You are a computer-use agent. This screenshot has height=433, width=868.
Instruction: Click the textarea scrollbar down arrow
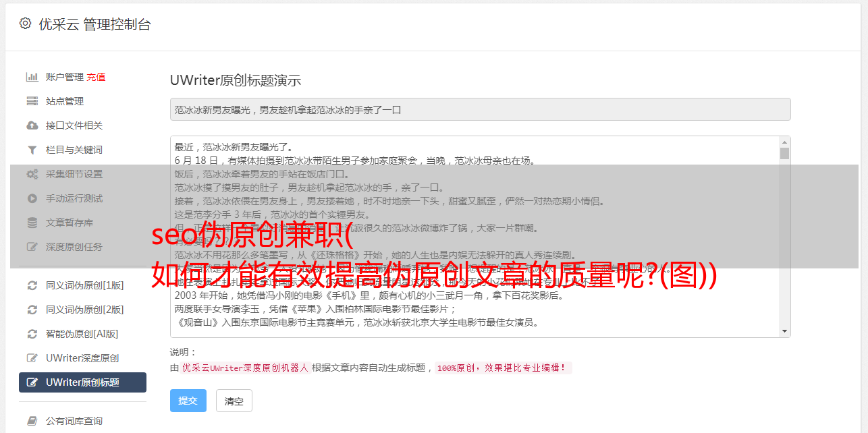pyautogui.click(x=784, y=331)
